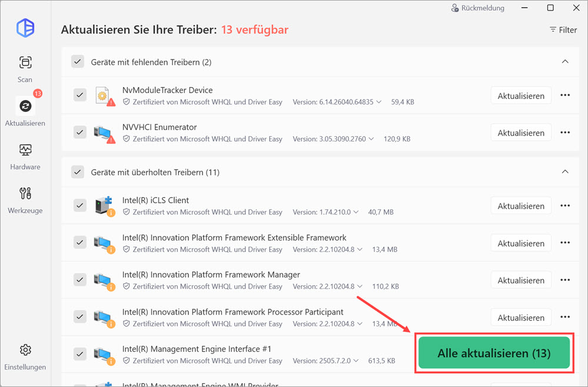The height and width of the screenshot is (387, 588).
Task: Click the Innovation Platform Framework Manager device icon
Action: point(105,281)
